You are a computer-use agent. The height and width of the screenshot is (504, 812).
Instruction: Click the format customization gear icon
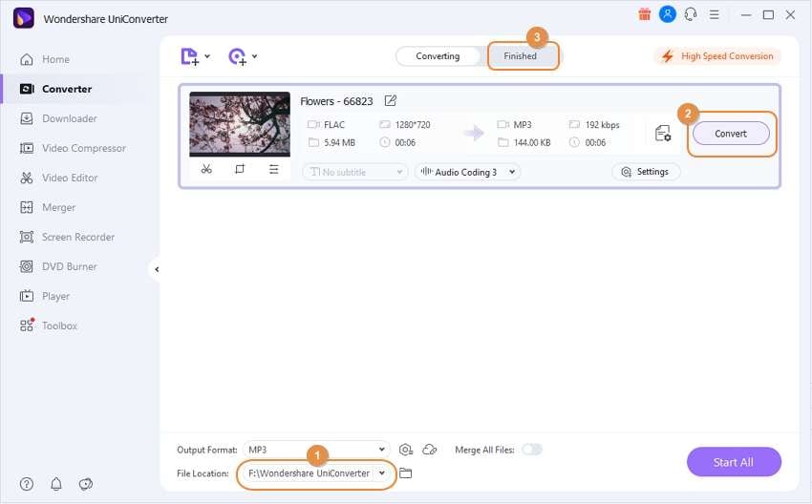pos(405,450)
